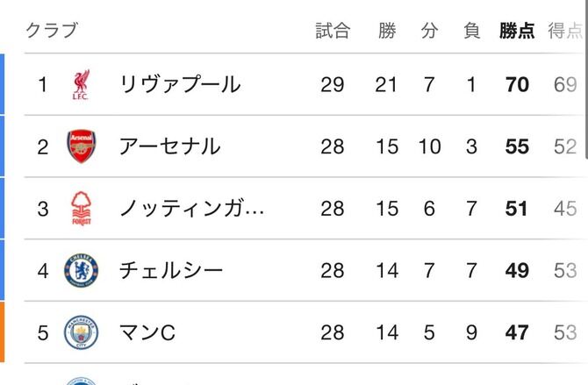Click the Liverpool club crest icon
The image size is (588, 385).
point(81,85)
